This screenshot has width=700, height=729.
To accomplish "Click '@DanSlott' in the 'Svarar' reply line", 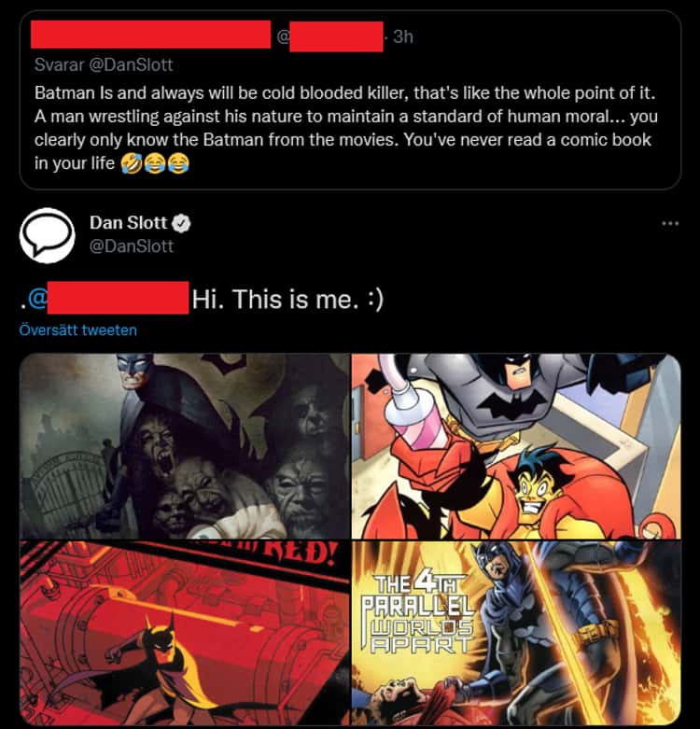I will tap(131, 64).
